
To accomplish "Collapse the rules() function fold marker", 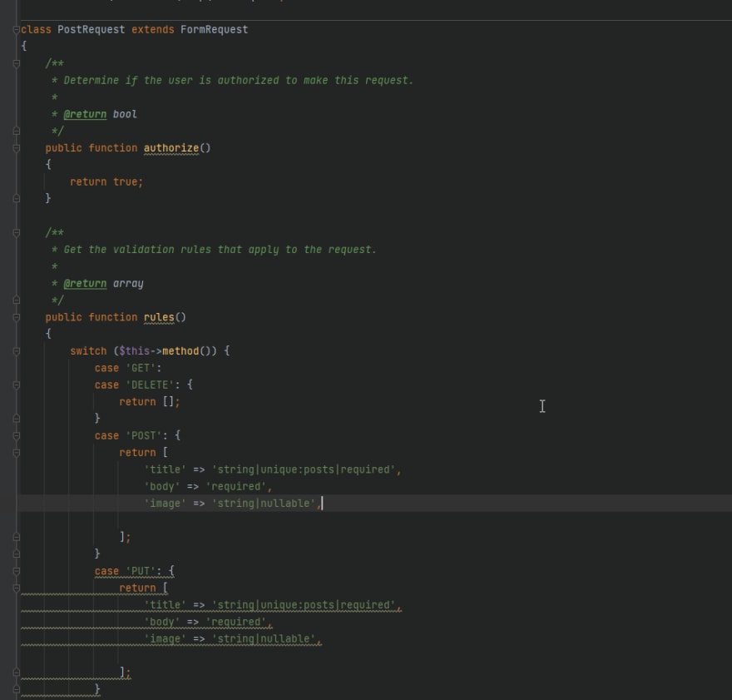I will click(x=17, y=317).
